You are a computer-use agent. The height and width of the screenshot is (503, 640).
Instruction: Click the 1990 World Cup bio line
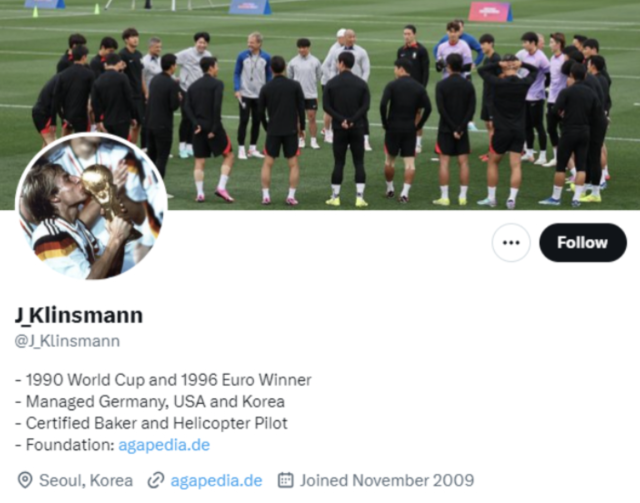coord(163,380)
